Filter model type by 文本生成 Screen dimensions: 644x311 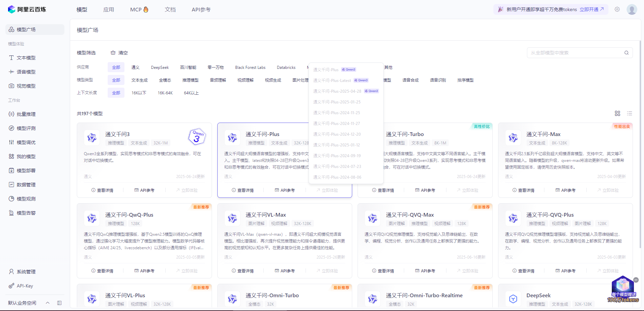(140, 80)
